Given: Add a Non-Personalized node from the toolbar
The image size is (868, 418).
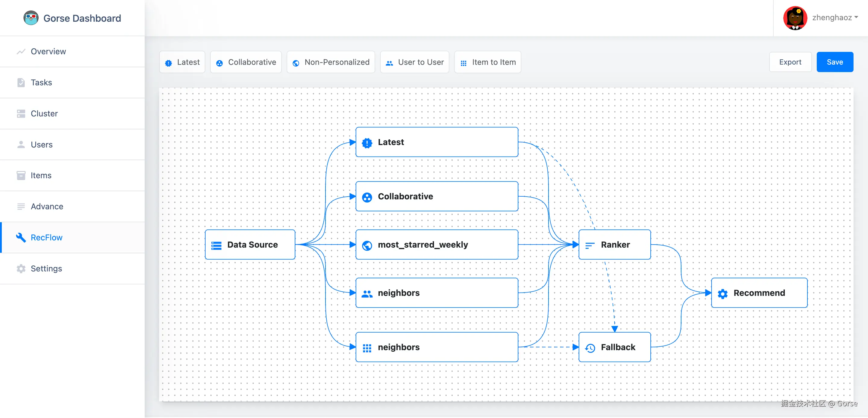Looking at the screenshot, I should point(331,62).
